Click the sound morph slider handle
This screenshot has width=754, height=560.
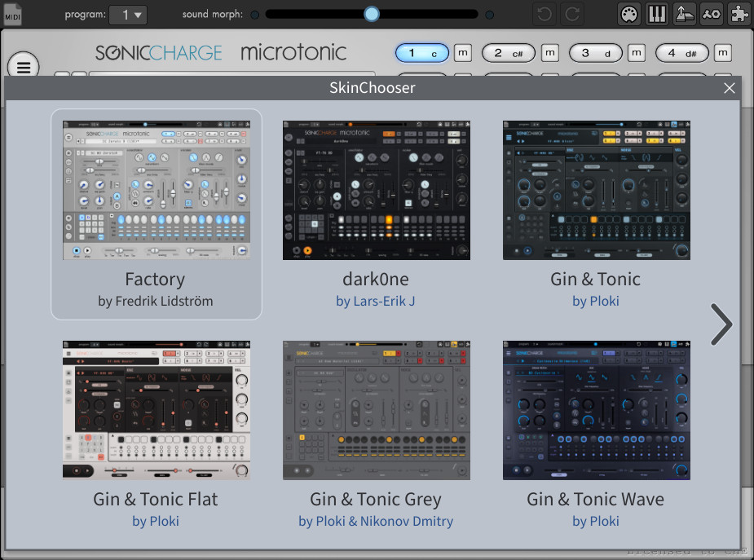coord(371,14)
